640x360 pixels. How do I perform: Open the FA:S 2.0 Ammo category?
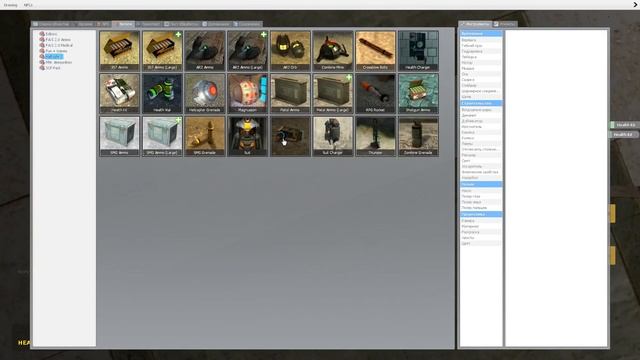pyautogui.click(x=58, y=40)
